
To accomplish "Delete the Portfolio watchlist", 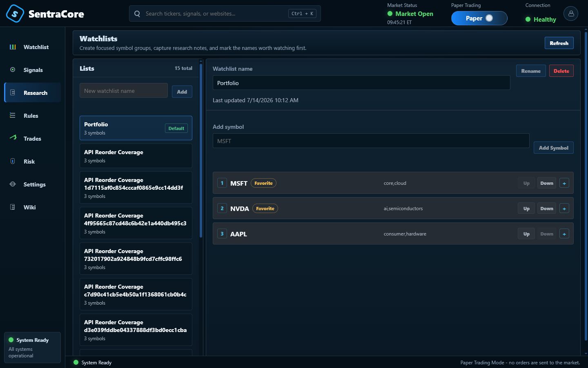I will [561, 71].
